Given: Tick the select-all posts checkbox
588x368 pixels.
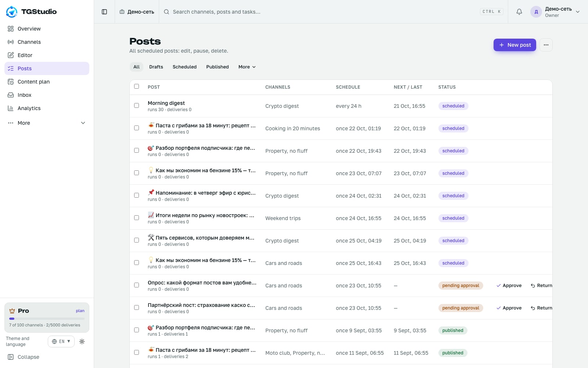Looking at the screenshot, I should [137, 86].
